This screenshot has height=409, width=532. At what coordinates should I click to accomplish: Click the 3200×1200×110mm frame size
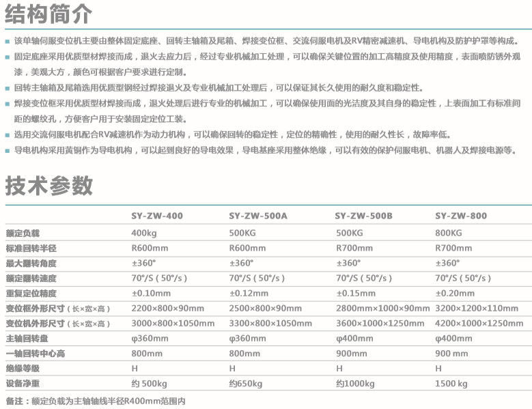pos(477,308)
